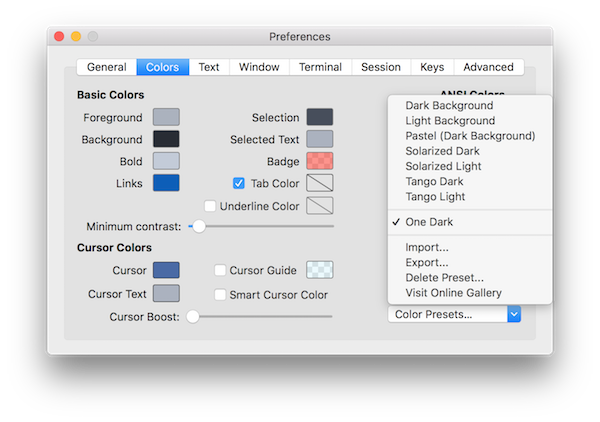Open Visit Online Gallery entry
This screenshot has width=600, height=422.
(x=470, y=293)
